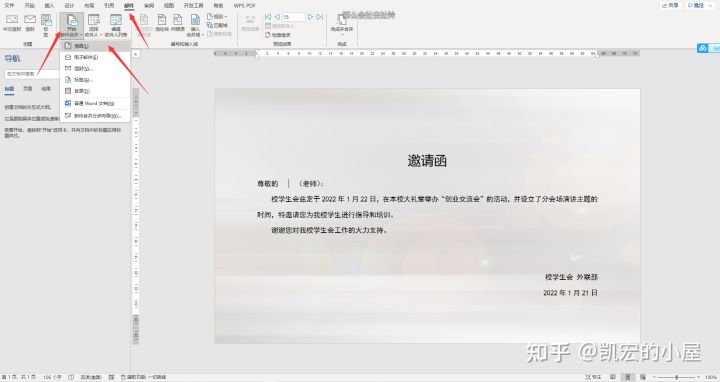Switch to Print Layout view icon
This screenshot has height=382, width=720.
(x=628, y=377)
